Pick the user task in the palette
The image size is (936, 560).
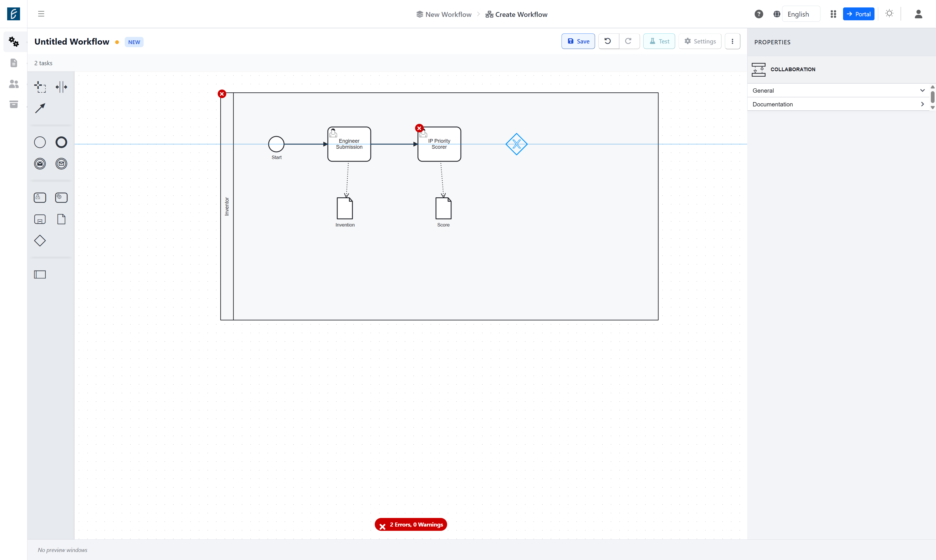click(x=40, y=198)
